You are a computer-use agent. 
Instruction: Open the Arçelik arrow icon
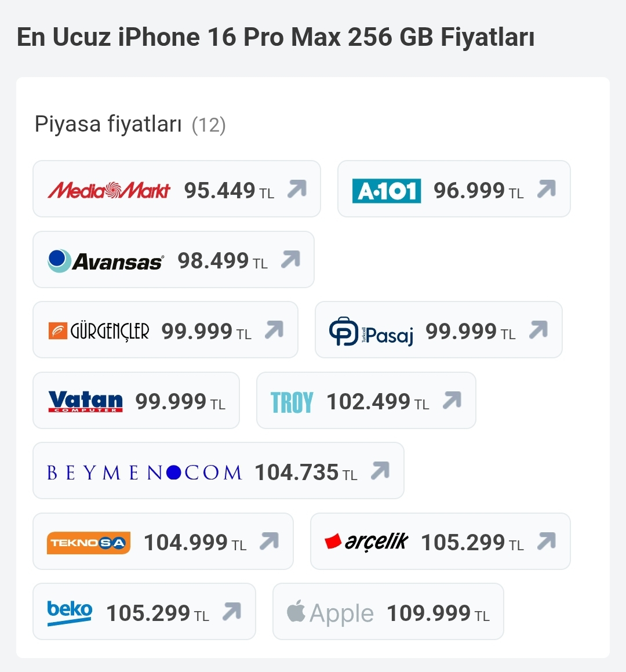tap(547, 541)
